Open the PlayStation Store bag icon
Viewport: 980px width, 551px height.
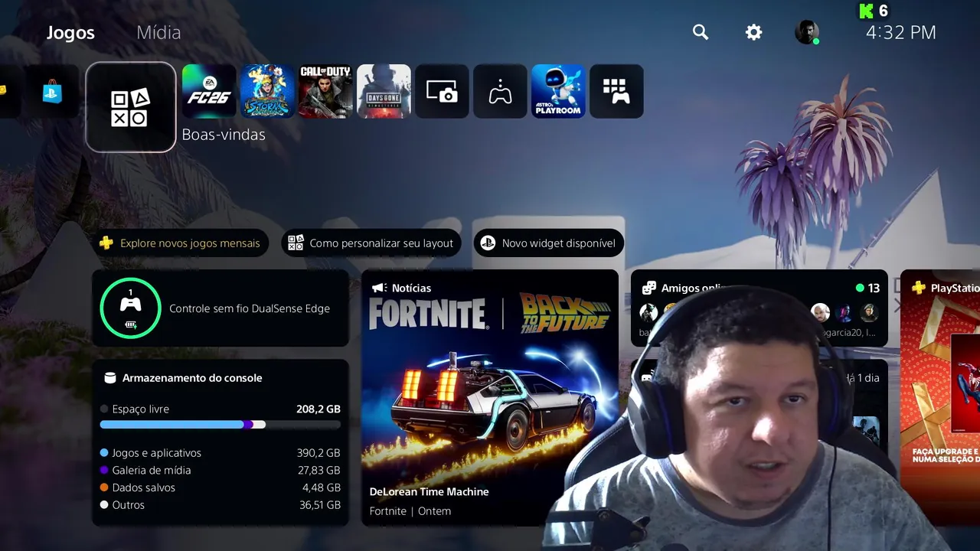pos(52,91)
